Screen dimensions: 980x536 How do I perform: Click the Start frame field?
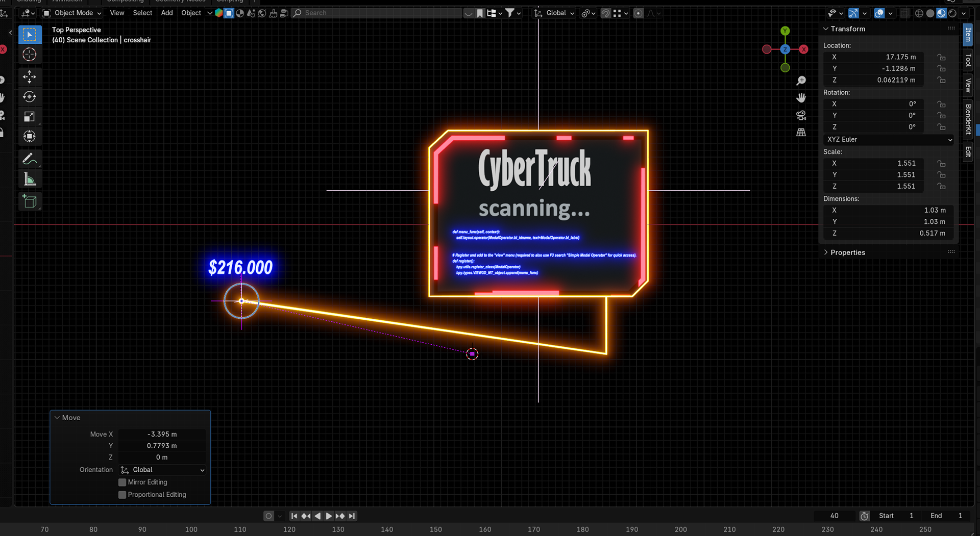pyautogui.click(x=896, y=516)
